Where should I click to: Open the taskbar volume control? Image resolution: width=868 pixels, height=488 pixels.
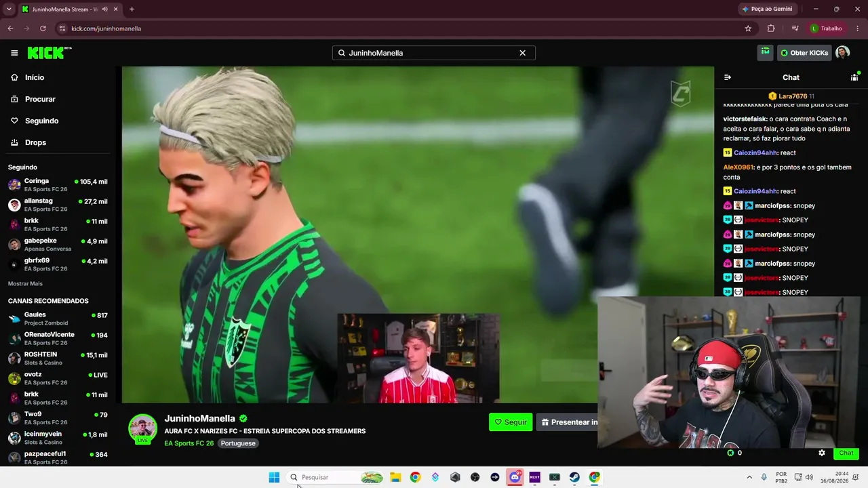click(x=809, y=477)
